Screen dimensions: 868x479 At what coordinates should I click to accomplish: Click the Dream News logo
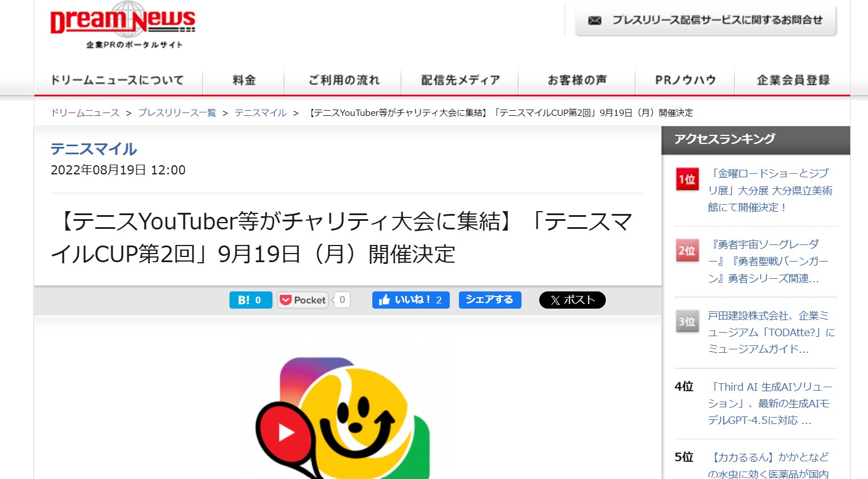pyautogui.click(x=123, y=25)
